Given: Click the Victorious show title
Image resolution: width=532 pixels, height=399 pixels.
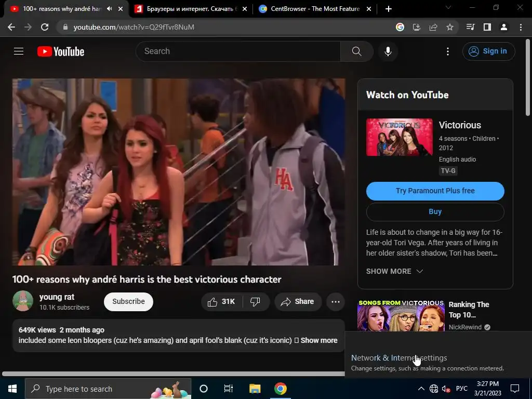Looking at the screenshot, I should pyautogui.click(x=460, y=125).
